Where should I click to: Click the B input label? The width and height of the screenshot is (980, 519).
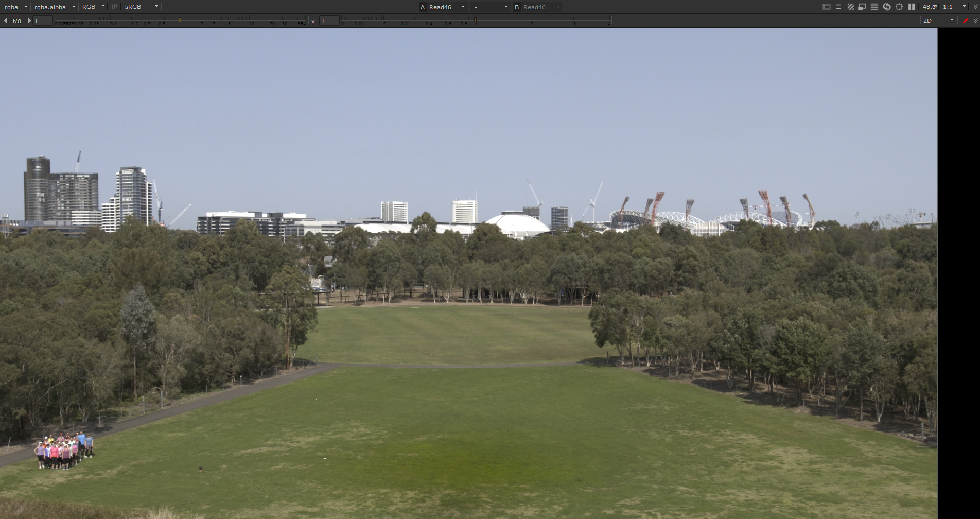click(x=517, y=7)
